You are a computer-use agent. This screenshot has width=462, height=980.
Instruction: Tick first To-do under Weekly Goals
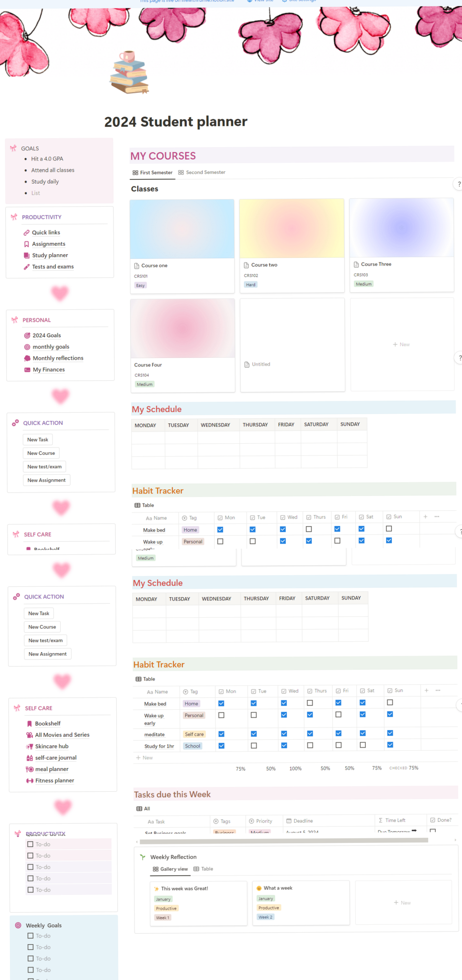click(x=31, y=935)
